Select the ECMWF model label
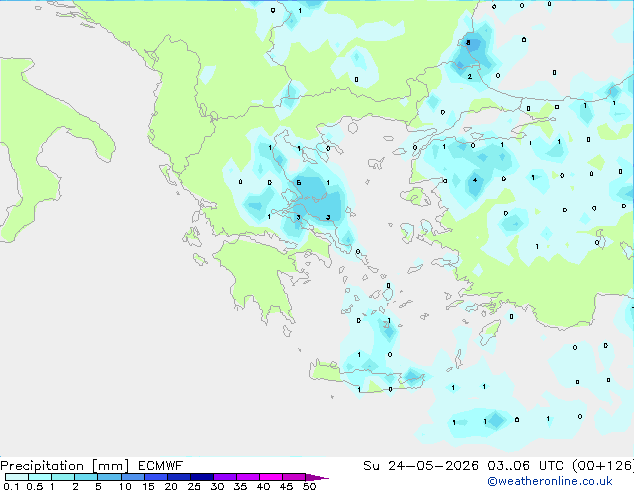 [161, 466]
